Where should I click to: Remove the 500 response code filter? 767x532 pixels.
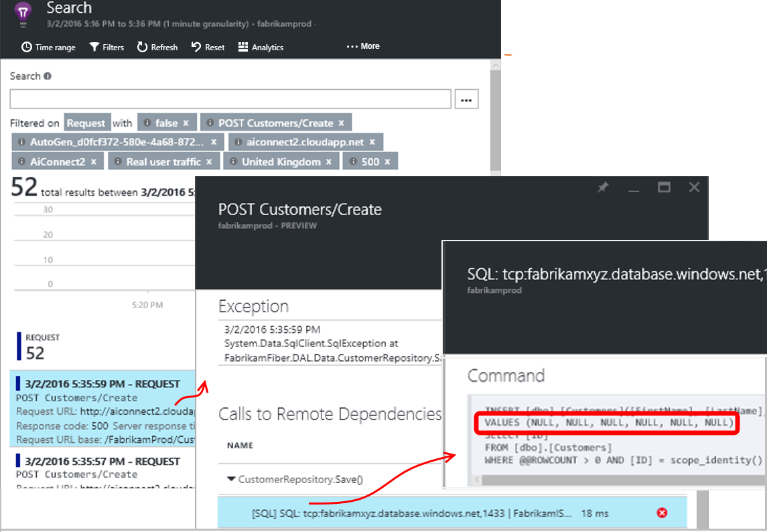[387, 161]
